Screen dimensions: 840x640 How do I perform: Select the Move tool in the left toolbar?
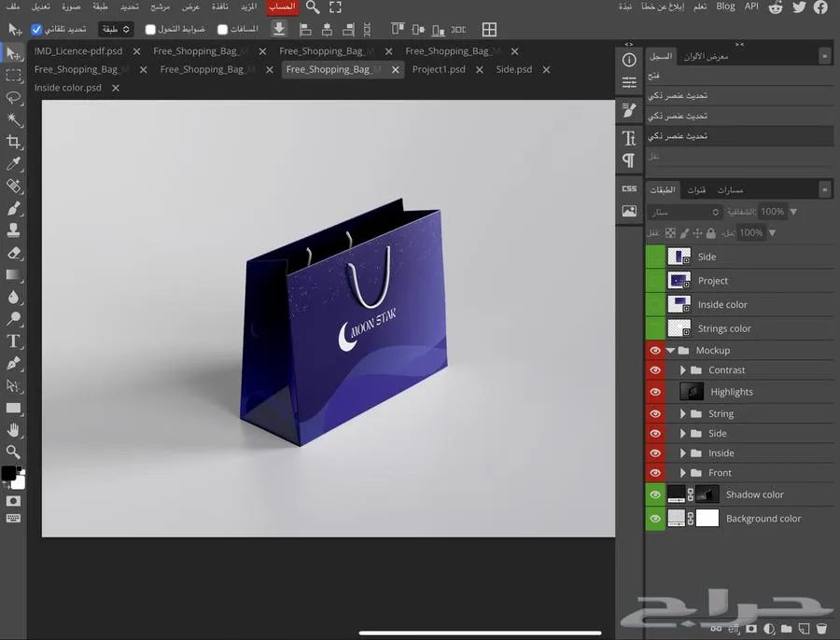(x=13, y=53)
